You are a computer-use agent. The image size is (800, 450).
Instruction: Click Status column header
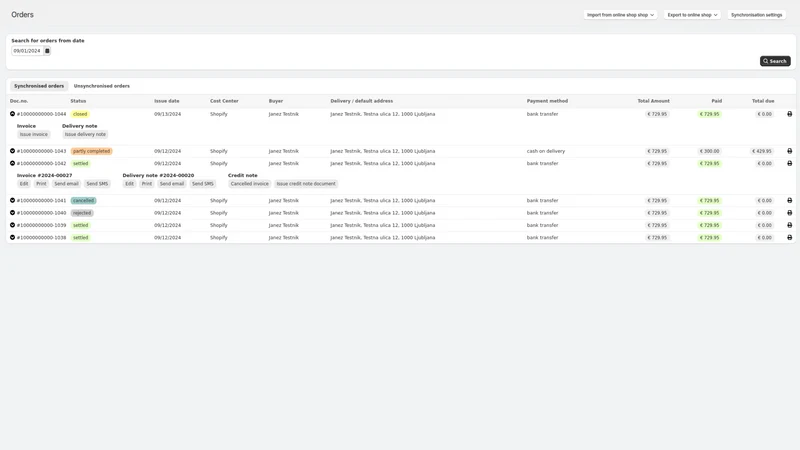click(78, 101)
